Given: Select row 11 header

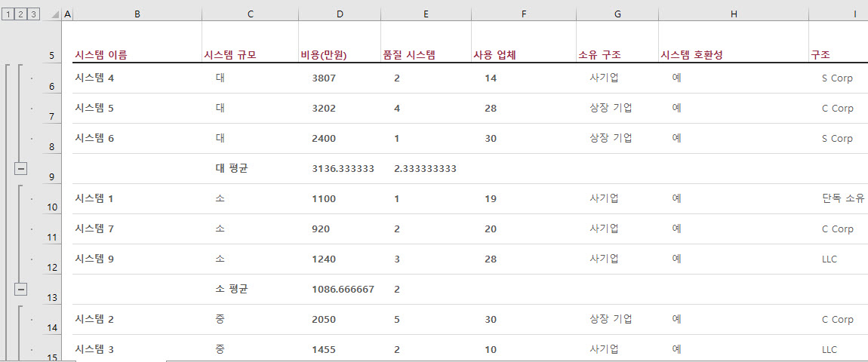Looking at the screenshot, I should click(53, 229).
